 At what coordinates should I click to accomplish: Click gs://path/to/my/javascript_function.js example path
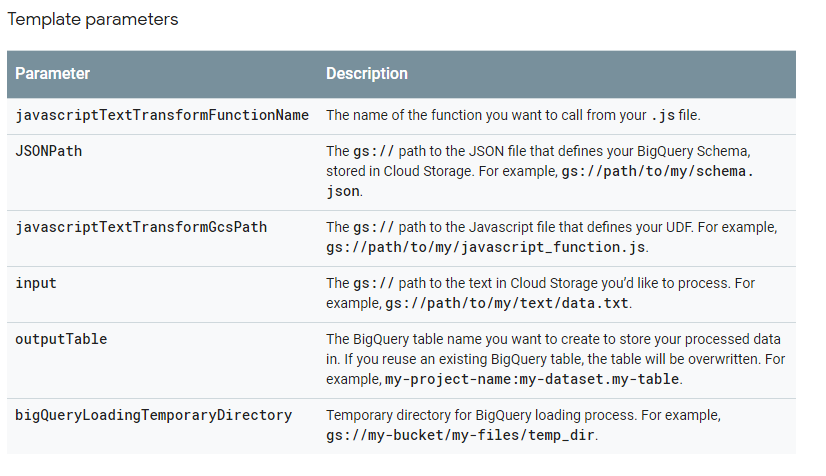click(x=486, y=247)
